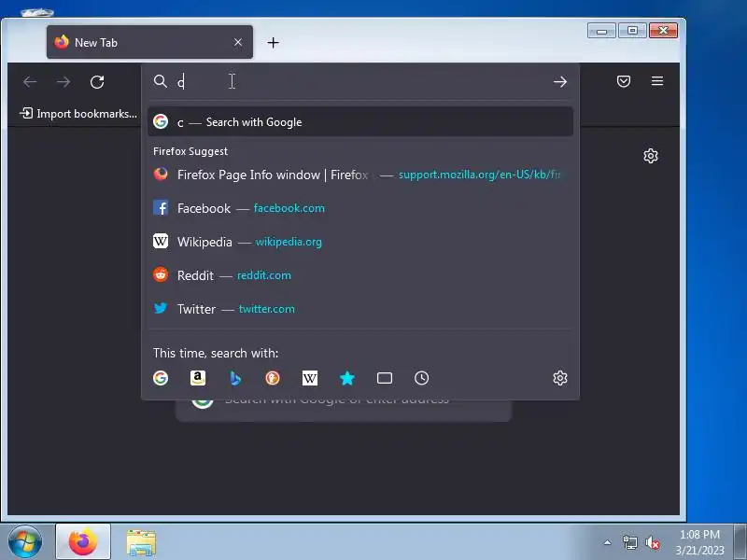Select the New Tab tab
Image resolution: width=747 pixels, height=560 pixels.
149,42
